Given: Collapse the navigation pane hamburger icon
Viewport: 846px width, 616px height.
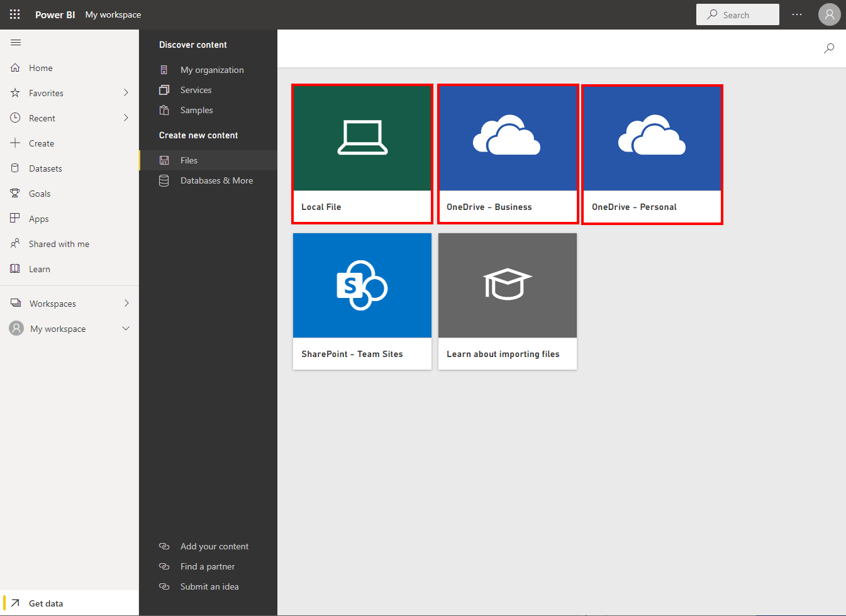Looking at the screenshot, I should point(16,43).
